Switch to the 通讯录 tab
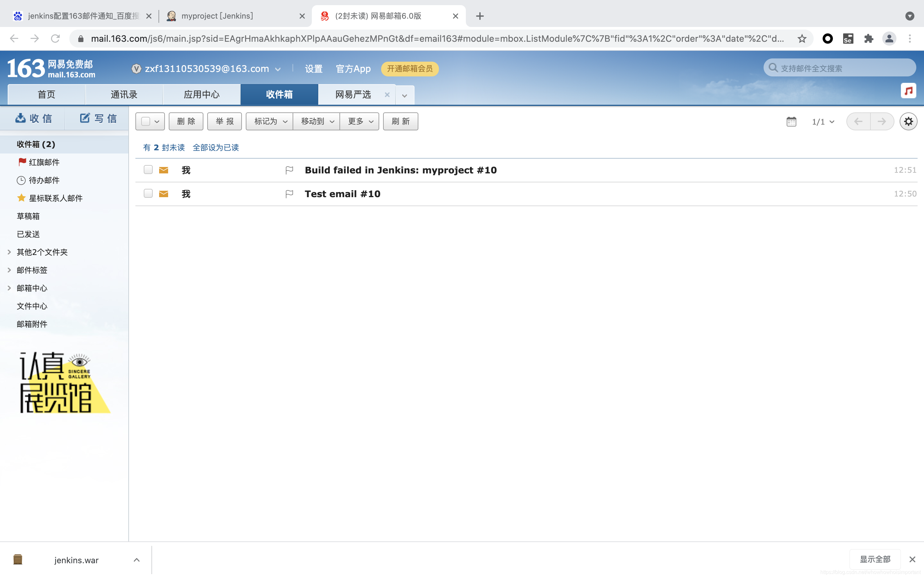This screenshot has width=924, height=578. 124,94
